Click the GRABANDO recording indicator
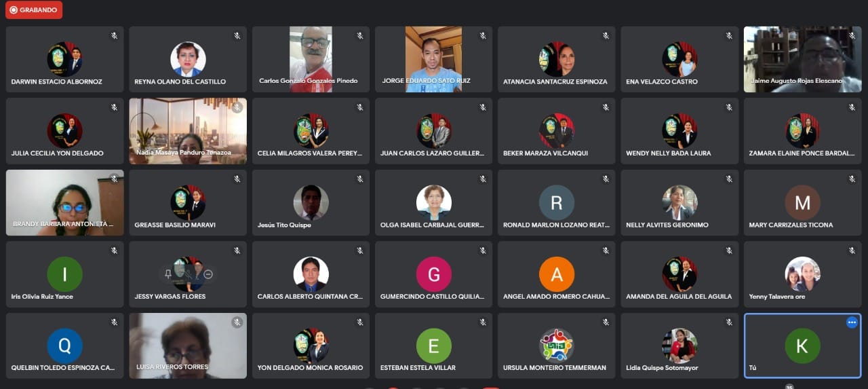Viewport: 868px width, 389px height. pyautogui.click(x=34, y=10)
